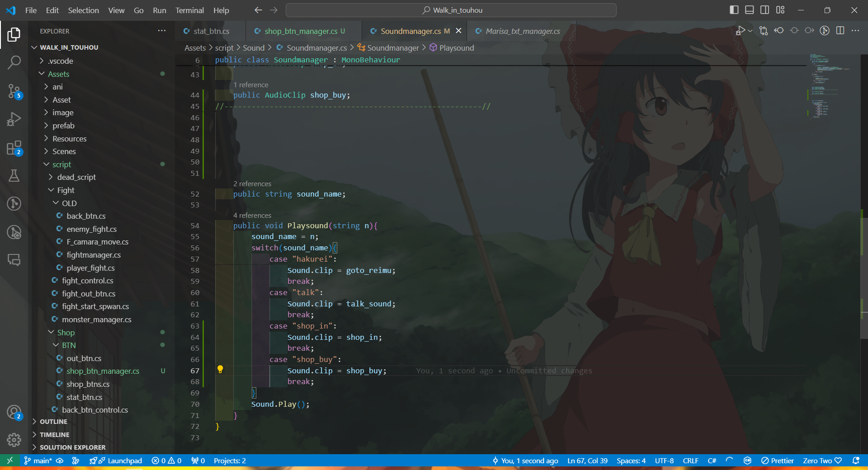Image resolution: width=868 pixels, height=470 pixels.
Task: Toggle the secondary side bar
Action: [765, 10]
